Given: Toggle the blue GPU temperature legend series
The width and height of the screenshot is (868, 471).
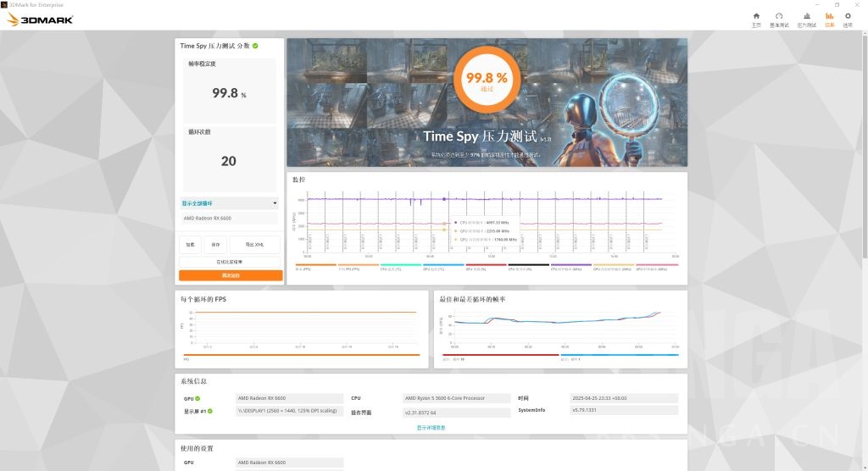Looking at the screenshot, I should pyautogui.click(x=443, y=267).
